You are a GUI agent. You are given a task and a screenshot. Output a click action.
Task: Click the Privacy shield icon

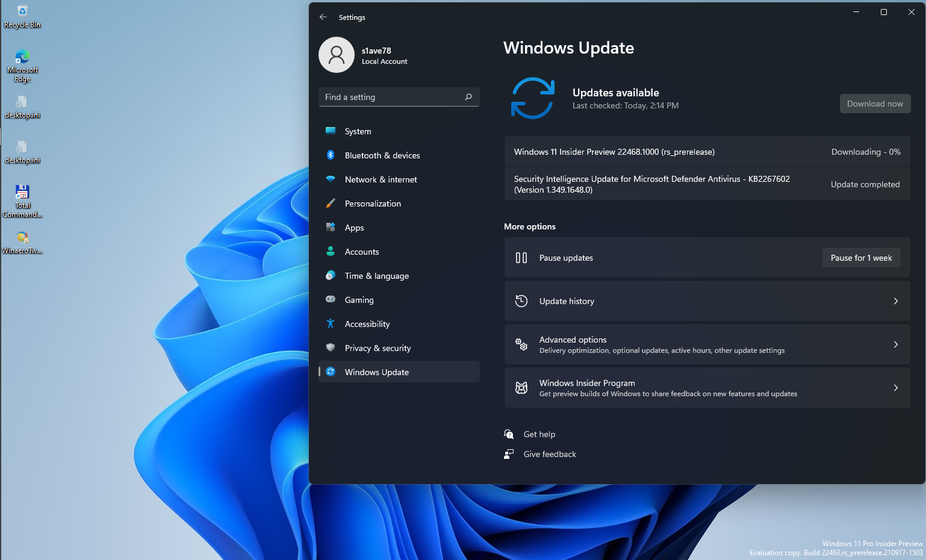[331, 347]
